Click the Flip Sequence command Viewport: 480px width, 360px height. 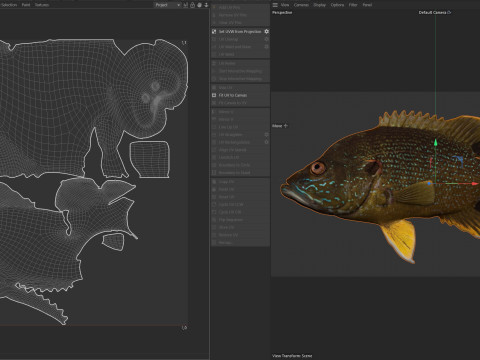coord(227,220)
